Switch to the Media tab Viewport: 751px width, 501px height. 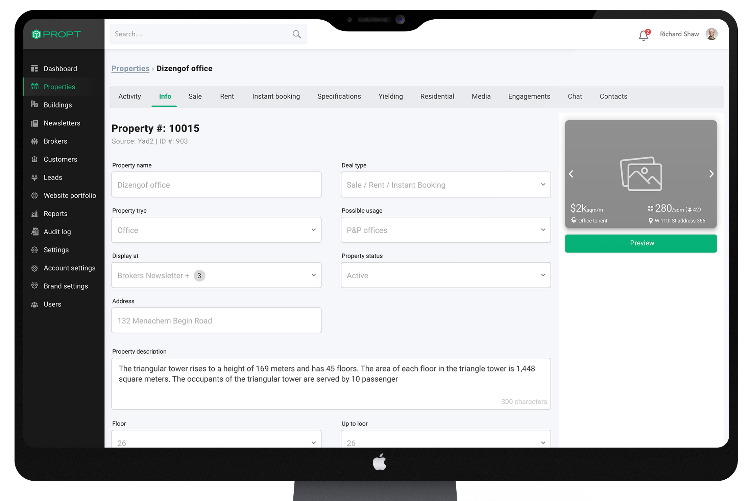click(x=481, y=96)
